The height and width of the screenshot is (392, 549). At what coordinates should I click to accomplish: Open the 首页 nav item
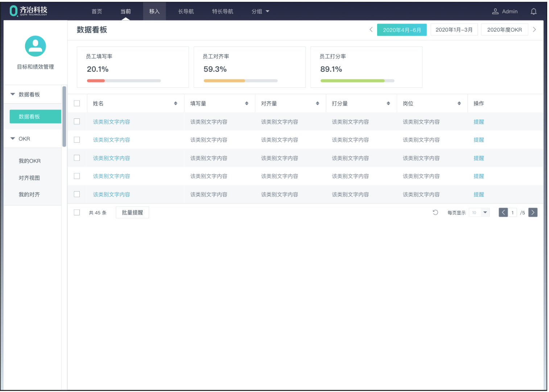(97, 12)
